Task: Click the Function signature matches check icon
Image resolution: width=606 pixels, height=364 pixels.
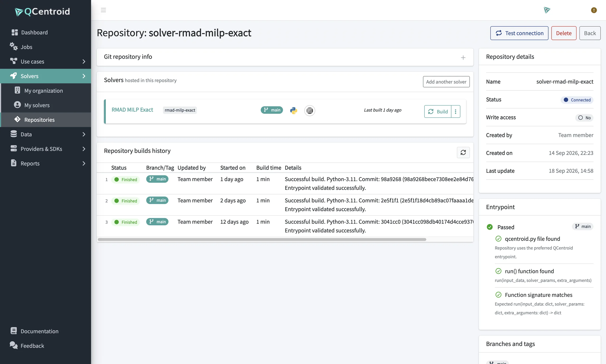Action: [x=498, y=295]
